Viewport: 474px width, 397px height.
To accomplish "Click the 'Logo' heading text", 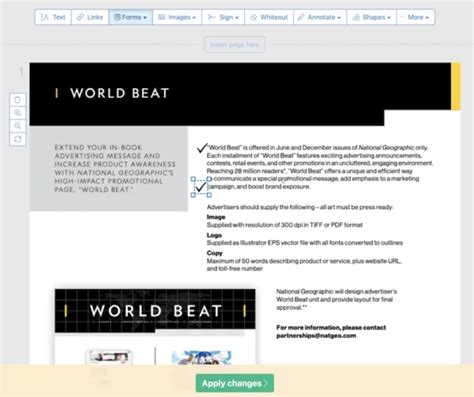I will (214, 235).
